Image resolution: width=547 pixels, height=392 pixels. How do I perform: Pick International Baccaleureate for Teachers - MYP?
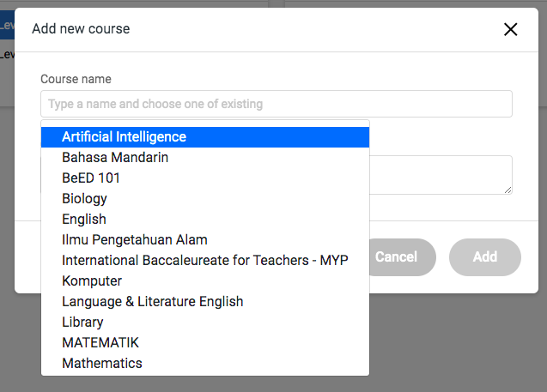pyautogui.click(x=205, y=260)
